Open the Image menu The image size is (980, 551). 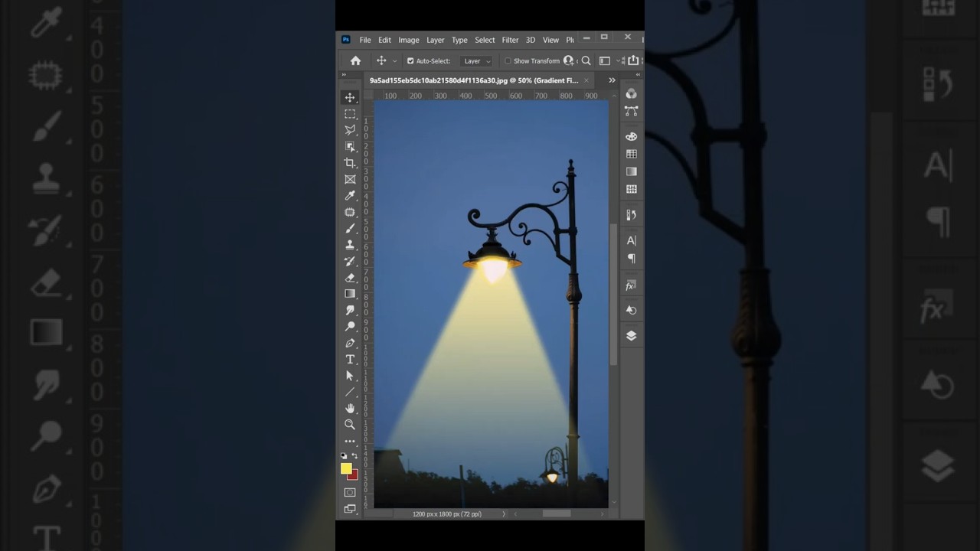click(x=409, y=40)
